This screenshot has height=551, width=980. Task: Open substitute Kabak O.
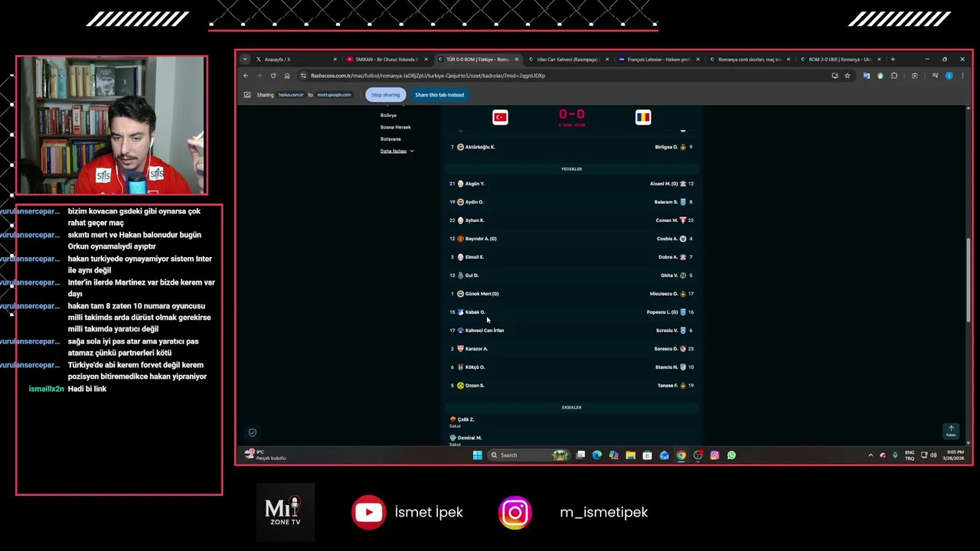(475, 312)
